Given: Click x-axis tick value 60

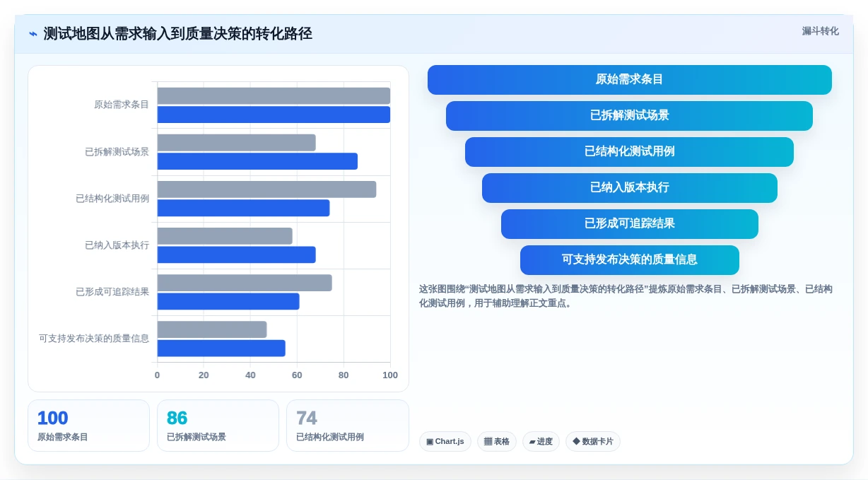Looking at the screenshot, I should [x=297, y=375].
